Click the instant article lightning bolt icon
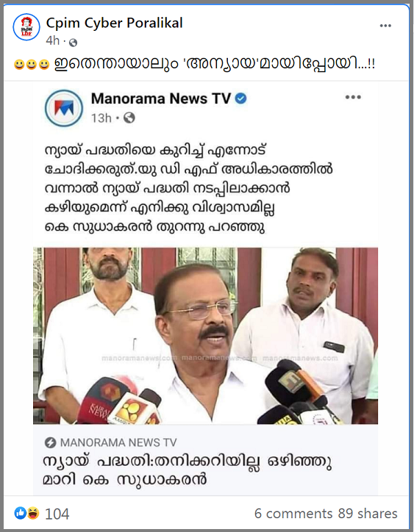 tap(50, 442)
